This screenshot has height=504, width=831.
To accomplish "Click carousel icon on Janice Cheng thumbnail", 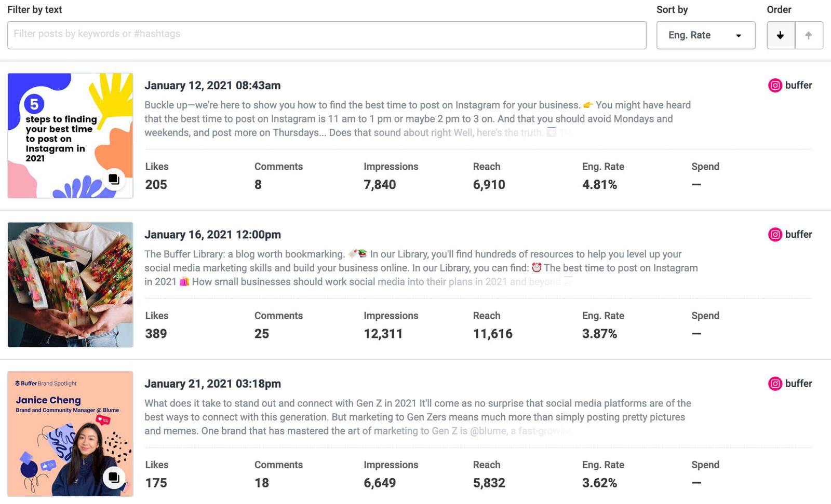I will (x=114, y=478).
